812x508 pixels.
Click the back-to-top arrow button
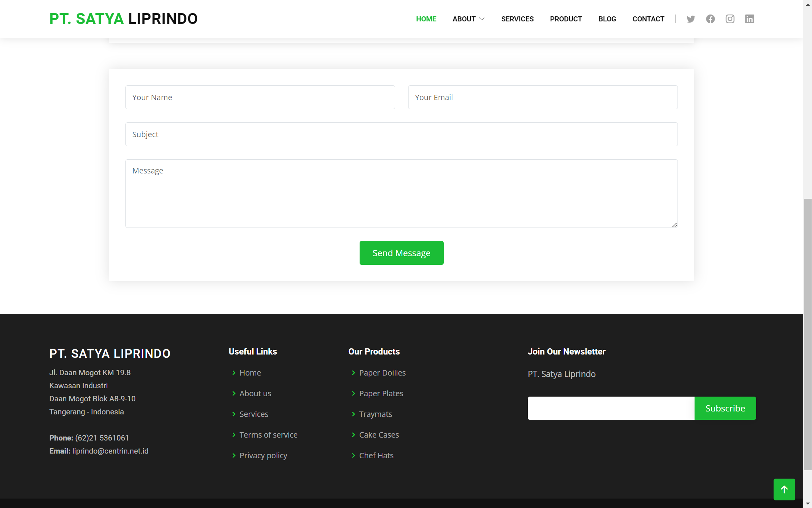pos(784,489)
